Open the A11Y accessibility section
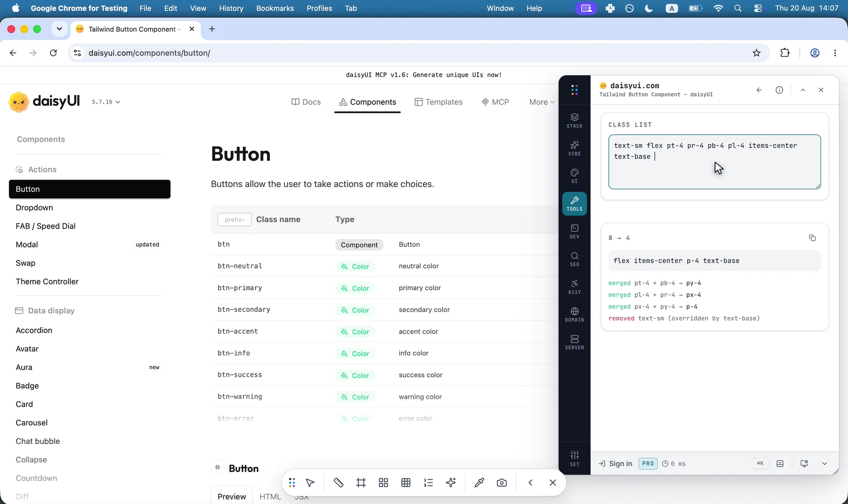Viewport: 848px width, 504px height. click(574, 287)
